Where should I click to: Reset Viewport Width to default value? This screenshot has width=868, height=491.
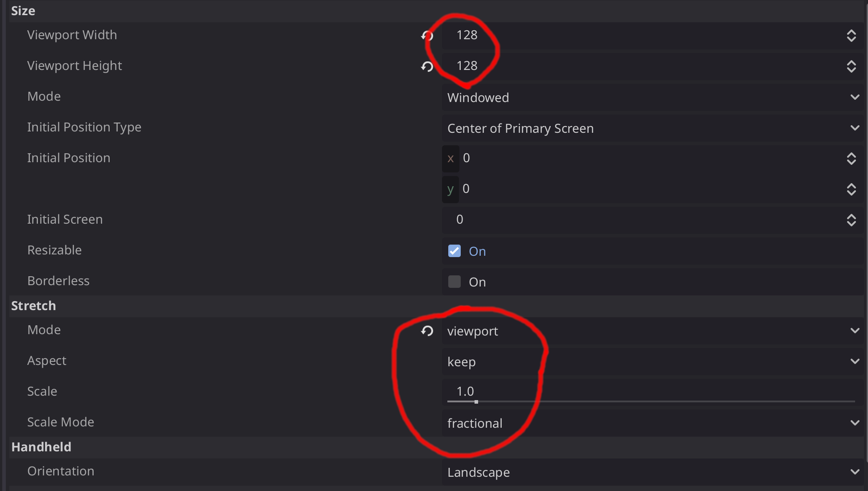pos(427,35)
